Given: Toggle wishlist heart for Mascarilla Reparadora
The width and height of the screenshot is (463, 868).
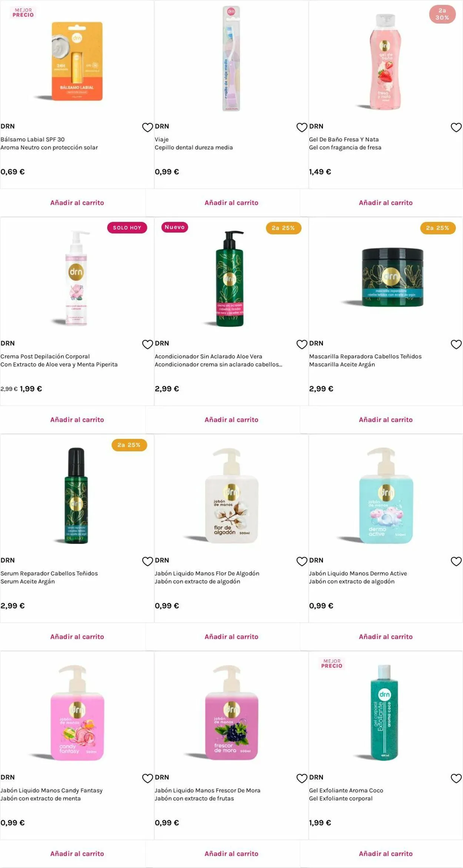Looking at the screenshot, I should click(456, 344).
